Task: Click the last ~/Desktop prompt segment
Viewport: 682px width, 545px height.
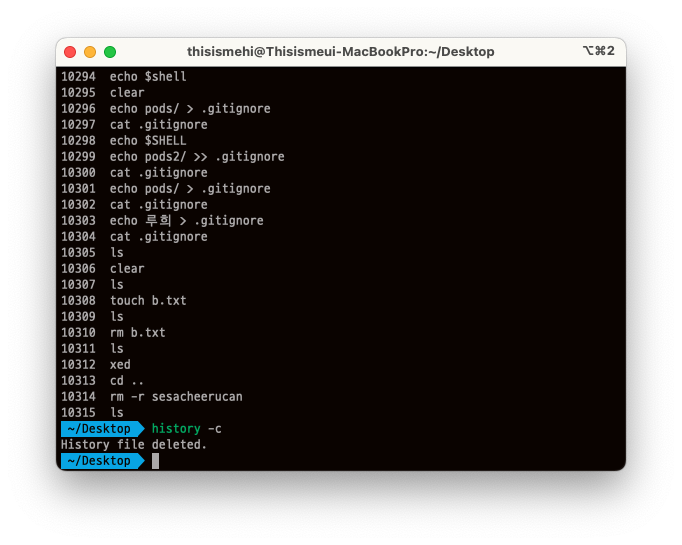Action: tap(103, 461)
